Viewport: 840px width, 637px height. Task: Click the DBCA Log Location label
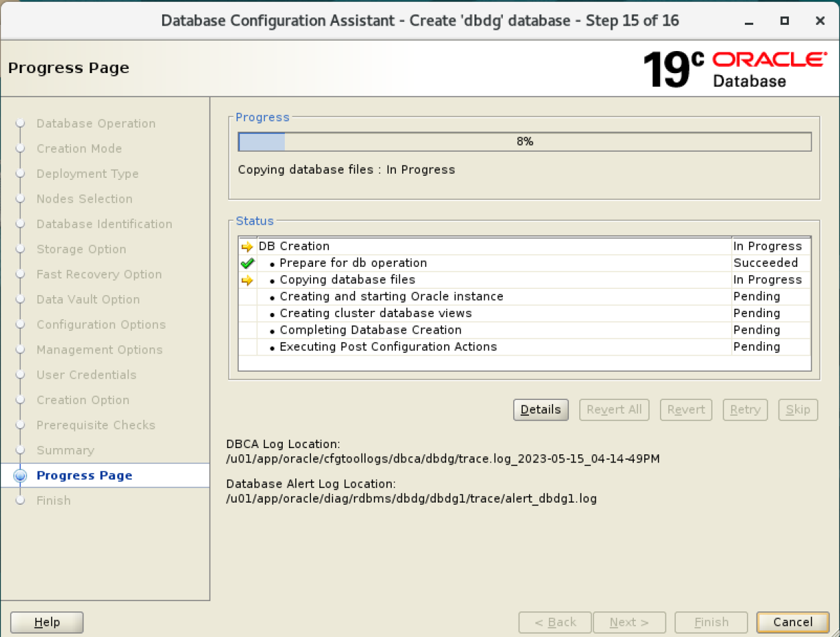click(283, 445)
